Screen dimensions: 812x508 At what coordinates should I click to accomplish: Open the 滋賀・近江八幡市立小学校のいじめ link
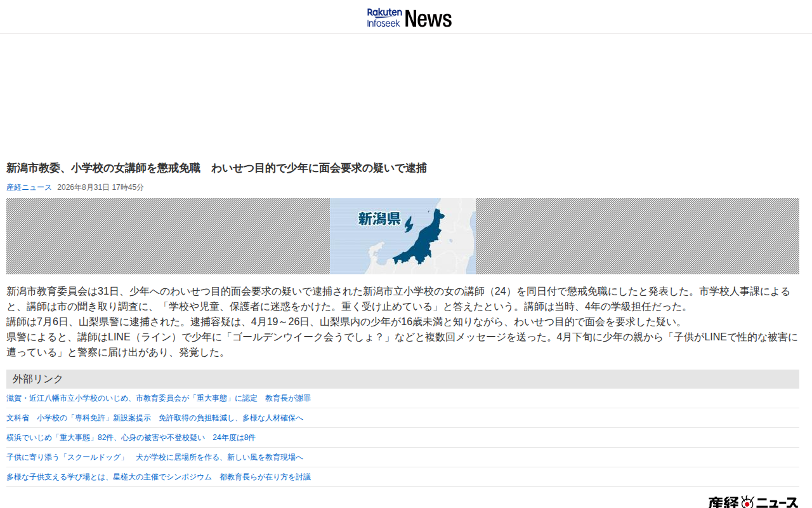159,398
